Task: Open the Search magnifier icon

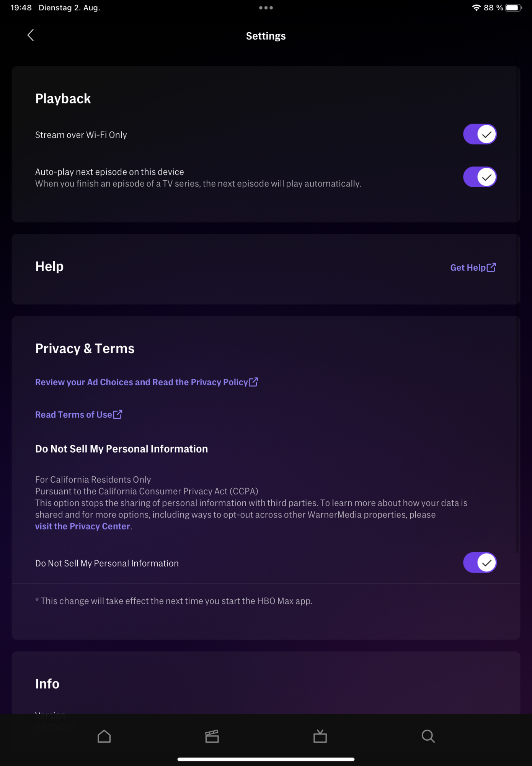Action: tap(428, 736)
